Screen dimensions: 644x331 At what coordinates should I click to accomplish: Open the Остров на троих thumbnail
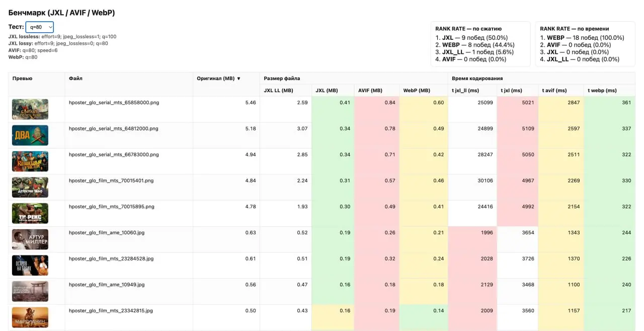pyautogui.click(x=30, y=266)
